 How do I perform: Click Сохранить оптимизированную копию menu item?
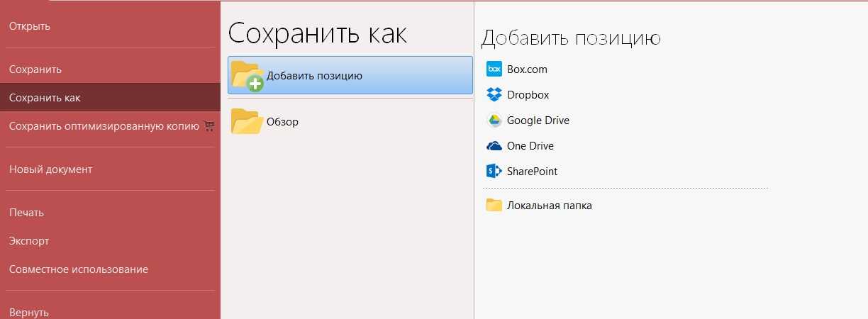coord(104,126)
